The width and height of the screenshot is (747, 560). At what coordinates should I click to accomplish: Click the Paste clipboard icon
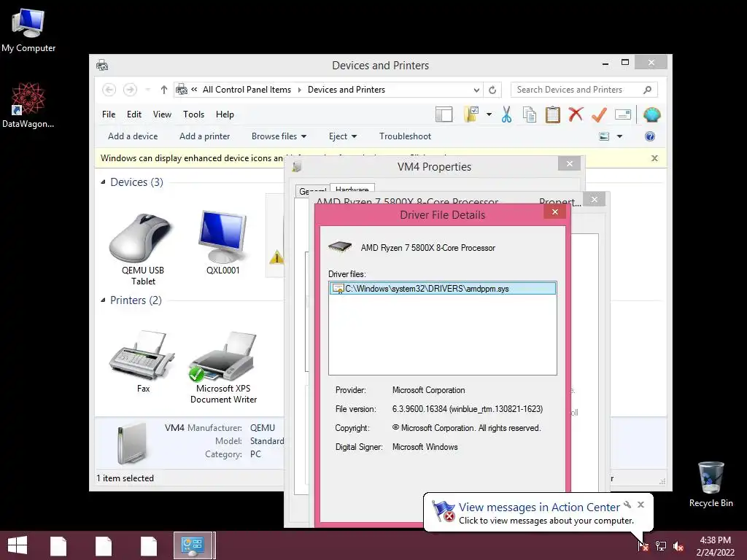(553, 114)
